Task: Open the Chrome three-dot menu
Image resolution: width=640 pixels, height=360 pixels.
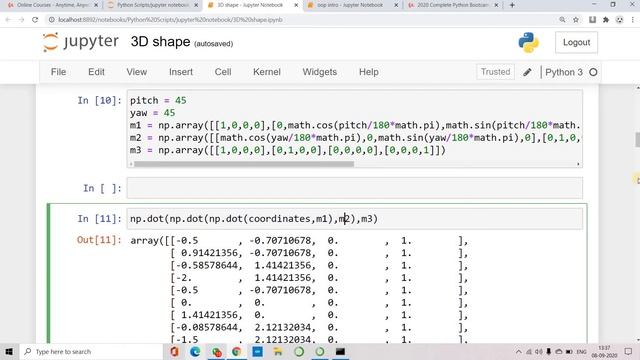Action: pos(633,20)
